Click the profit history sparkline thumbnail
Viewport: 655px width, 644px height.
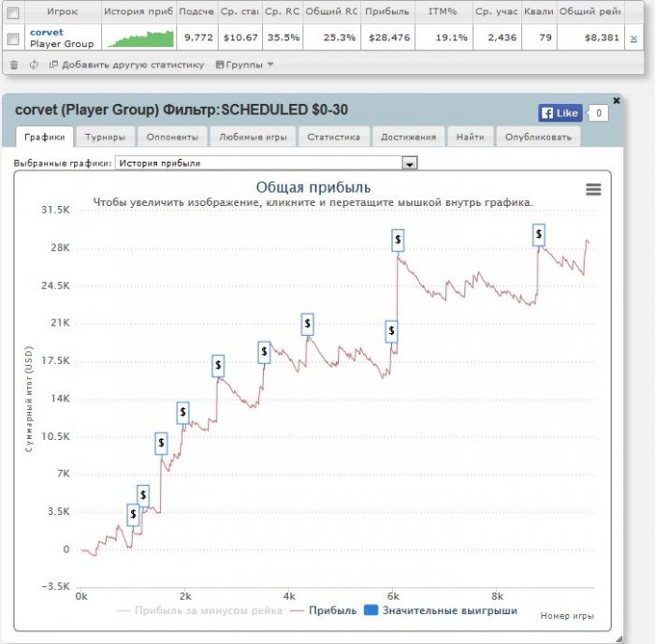pos(140,38)
